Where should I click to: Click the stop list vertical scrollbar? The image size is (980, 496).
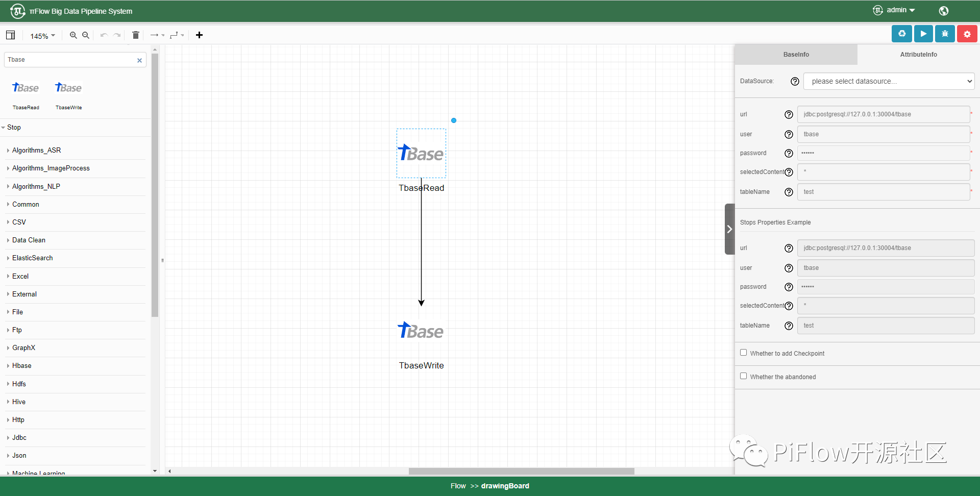[x=155, y=185]
